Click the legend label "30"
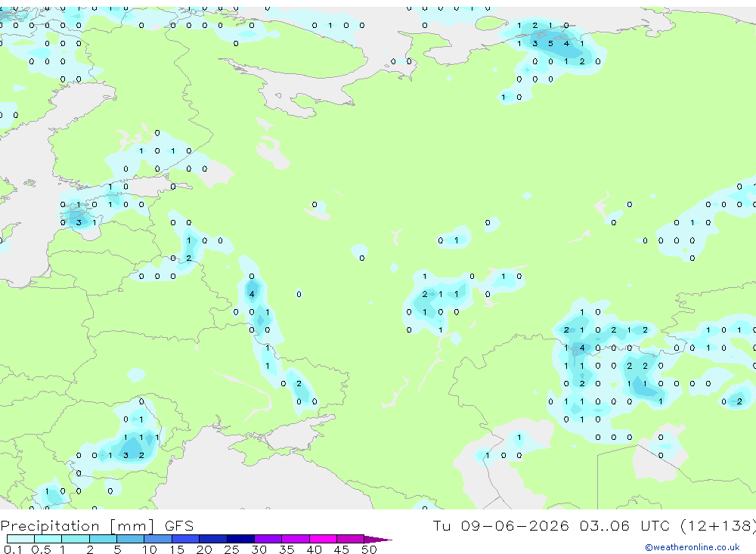 coord(259,549)
